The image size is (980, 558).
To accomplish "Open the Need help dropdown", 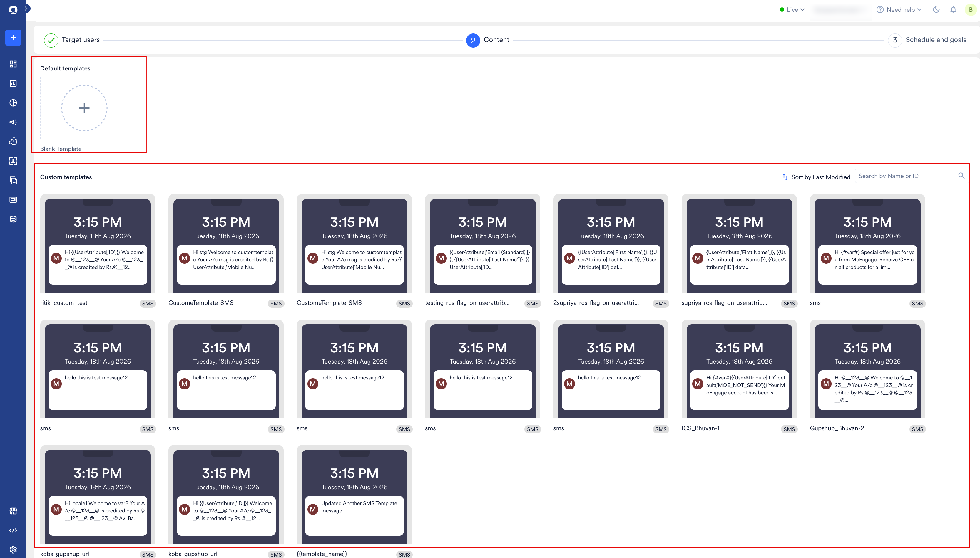I will [899, 10].
